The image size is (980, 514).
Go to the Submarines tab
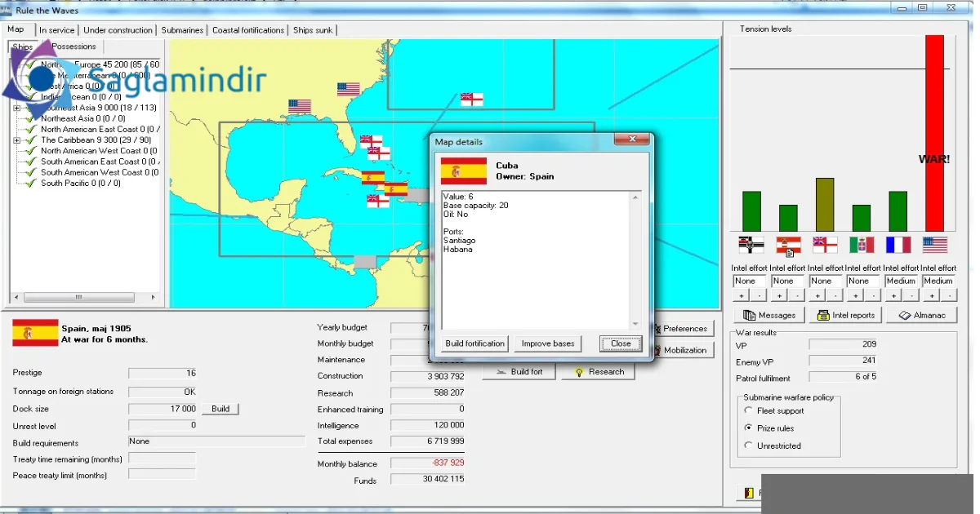tap(182, 30)
